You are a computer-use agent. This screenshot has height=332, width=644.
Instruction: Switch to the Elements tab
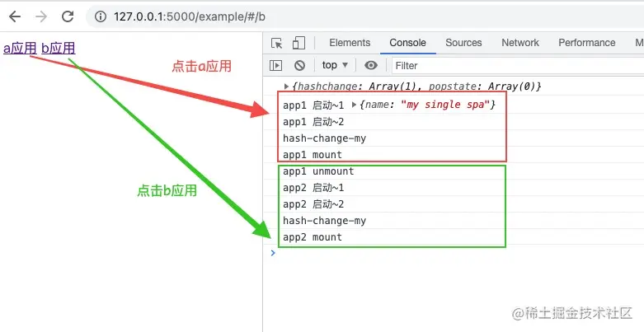[x=350, y=43]
